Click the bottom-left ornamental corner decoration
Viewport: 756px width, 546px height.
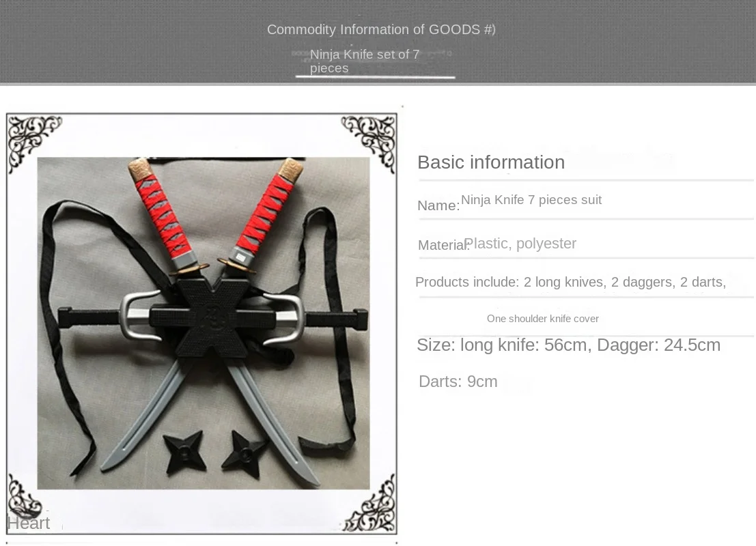(24, 496)
